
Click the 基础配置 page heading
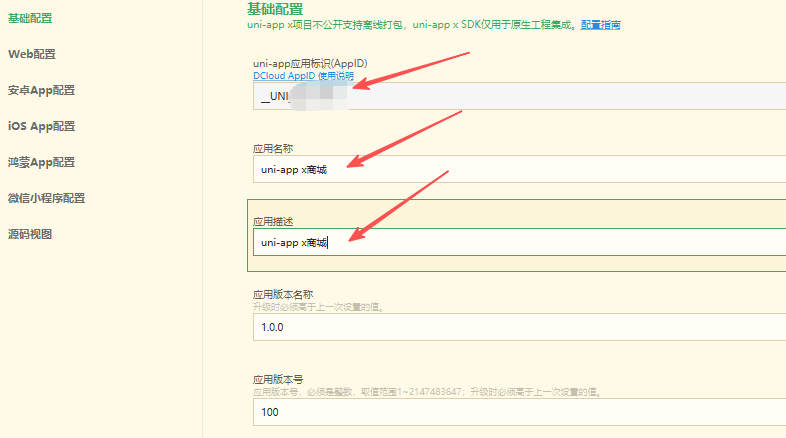coord(275,9)
